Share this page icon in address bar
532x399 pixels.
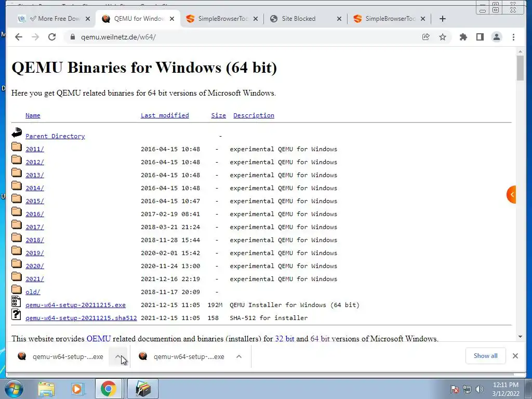click(x=426, y=37)
